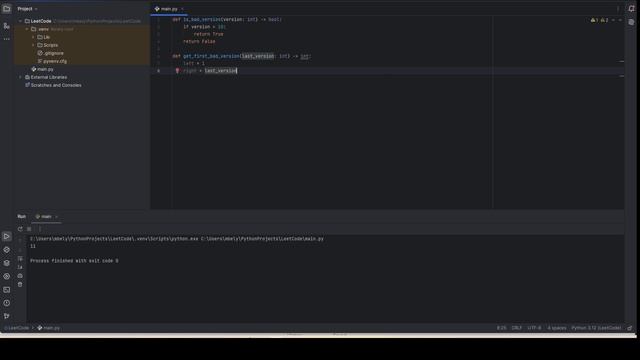This screenshot has height=360, width=640.
Task: Open editor tab options menu
Action: pyautogui.click(x=618, y=9)
